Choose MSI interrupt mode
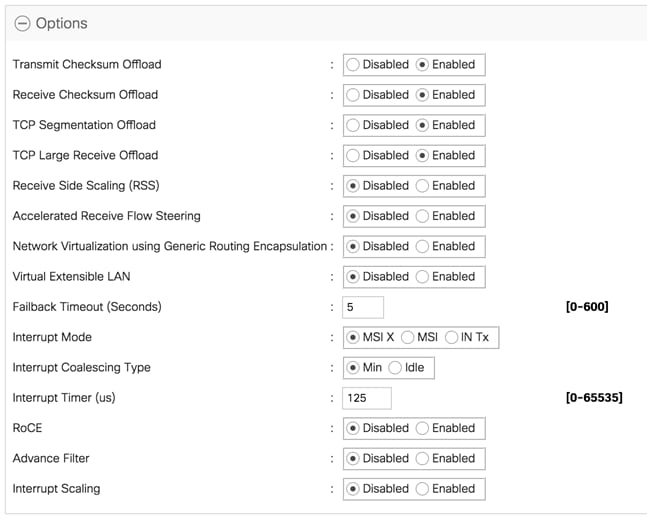 tap(408, 337)
